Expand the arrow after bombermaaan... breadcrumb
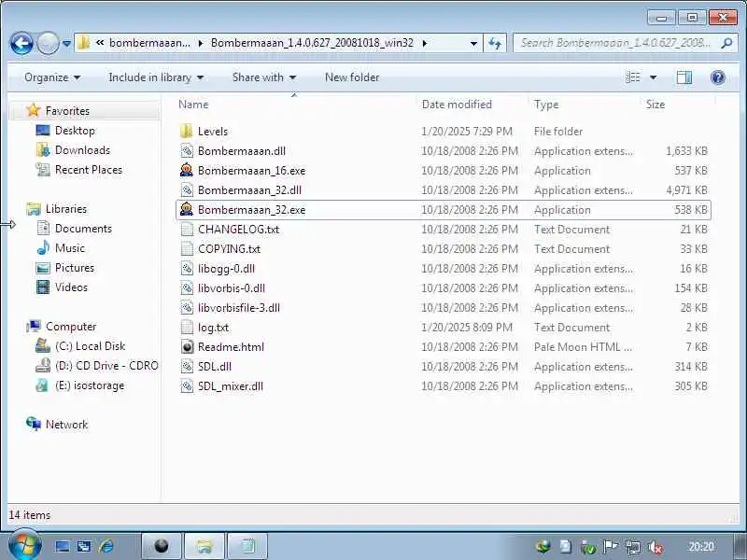This screenshot has width=747, height=560. [x=201, y=43]
